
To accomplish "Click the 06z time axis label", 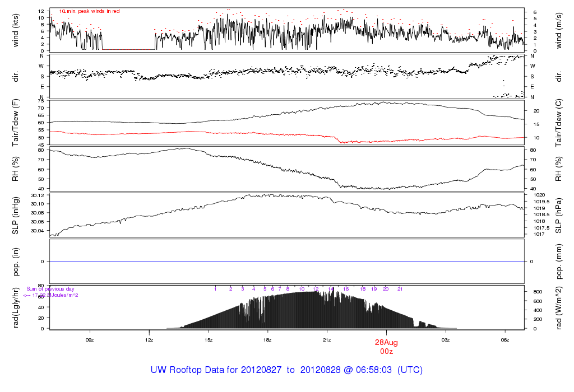I will tap(505, 340).
